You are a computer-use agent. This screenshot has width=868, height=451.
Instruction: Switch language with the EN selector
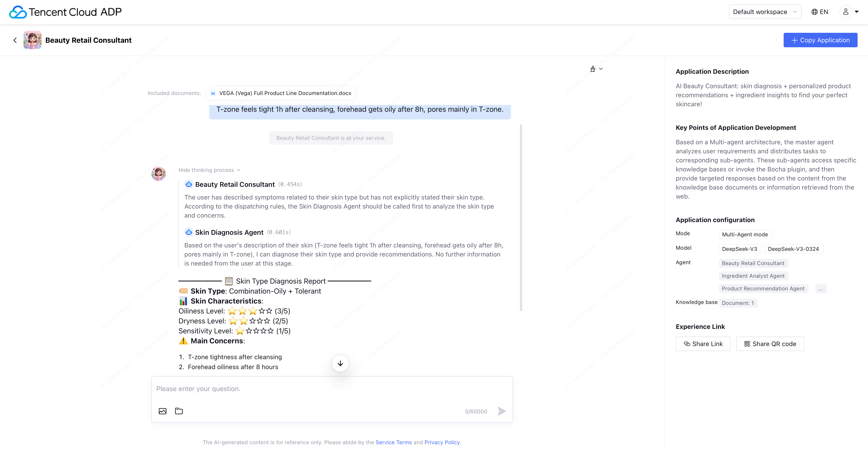tap(820, 12)
